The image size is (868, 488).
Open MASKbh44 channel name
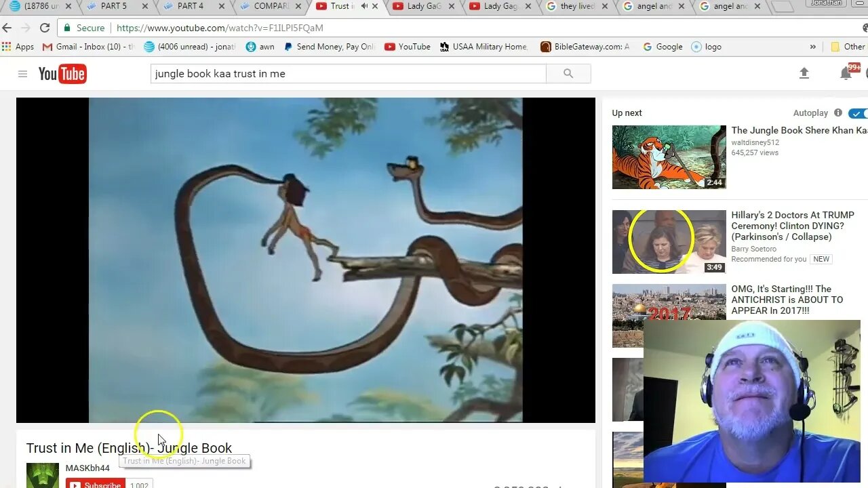[87, 468]
